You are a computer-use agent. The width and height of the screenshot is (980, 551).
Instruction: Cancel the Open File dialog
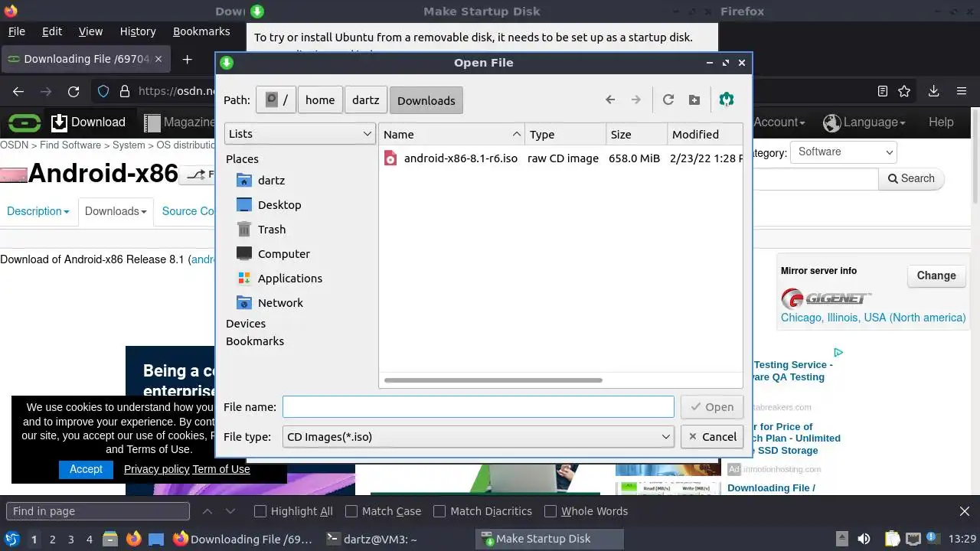coord(712,437)
